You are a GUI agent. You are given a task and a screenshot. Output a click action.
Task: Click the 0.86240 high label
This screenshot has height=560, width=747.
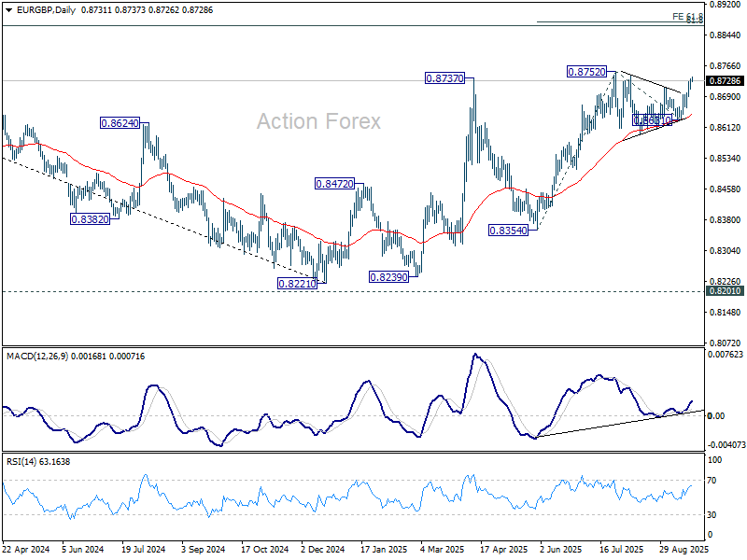pos(120,123)
